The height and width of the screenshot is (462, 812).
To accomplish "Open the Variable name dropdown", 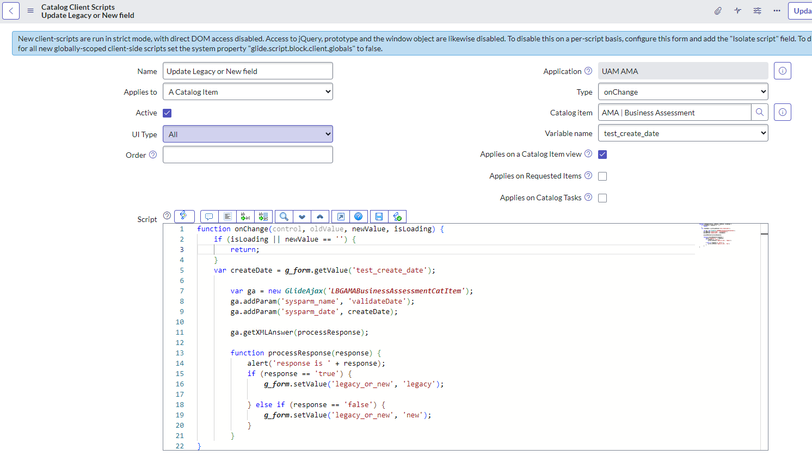I will [683, 133].
